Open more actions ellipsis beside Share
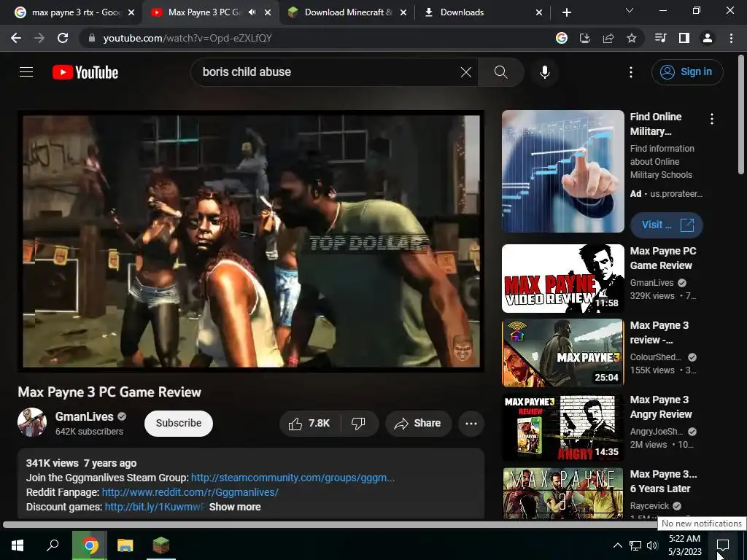The image size is (747, 560). 471,424
